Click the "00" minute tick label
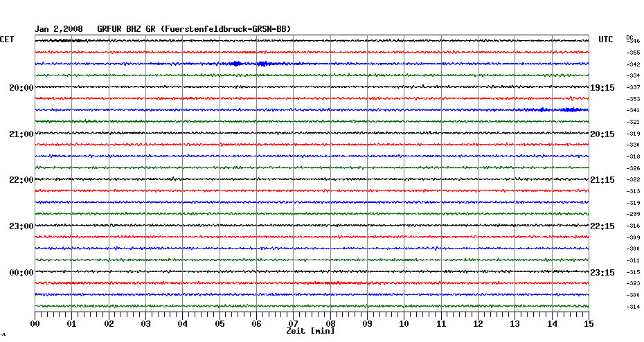The height and width of the screenshot is (342, 644). tap(35, 324)
